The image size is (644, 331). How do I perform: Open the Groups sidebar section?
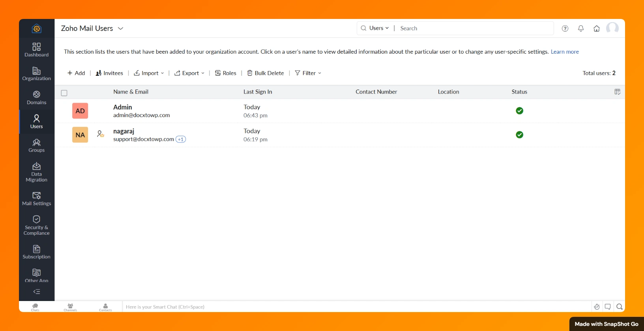pyautogui.click(x=37, y=145)
